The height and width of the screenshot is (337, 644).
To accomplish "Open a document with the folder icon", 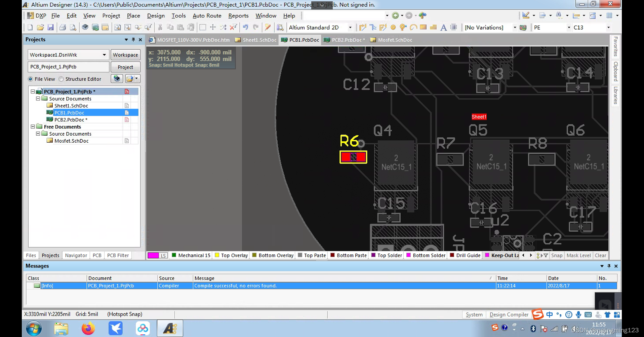I will click(x=40, y=28).
